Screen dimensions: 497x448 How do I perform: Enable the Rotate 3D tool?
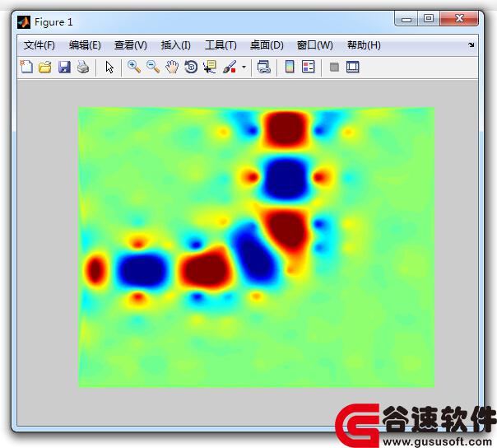pos(191,67)
